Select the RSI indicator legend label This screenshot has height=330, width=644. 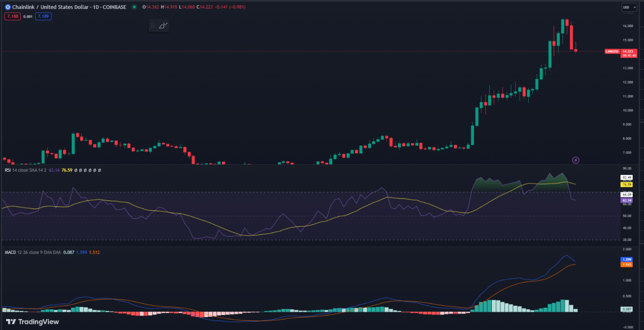[x=8, y=170]
